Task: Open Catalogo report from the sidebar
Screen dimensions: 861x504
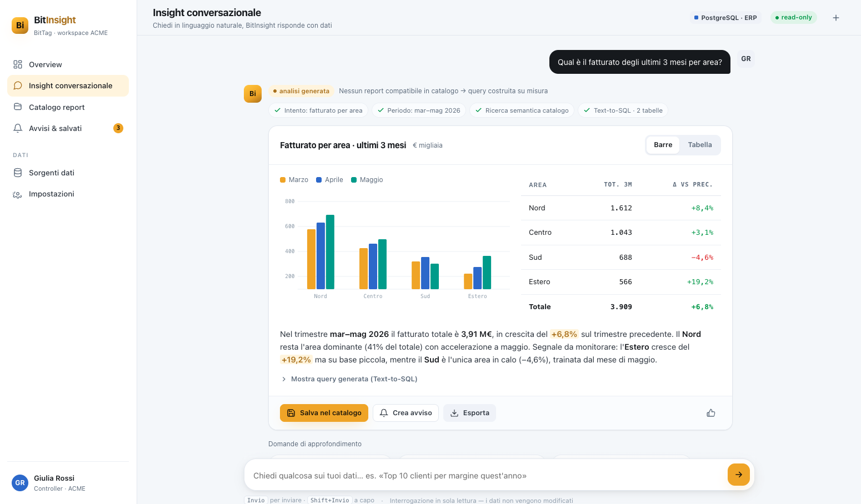Action: pyautogui.click(x=68, y=107)
